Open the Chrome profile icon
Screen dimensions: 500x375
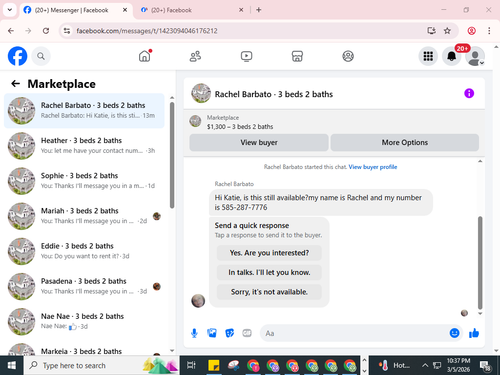point(471,31)
